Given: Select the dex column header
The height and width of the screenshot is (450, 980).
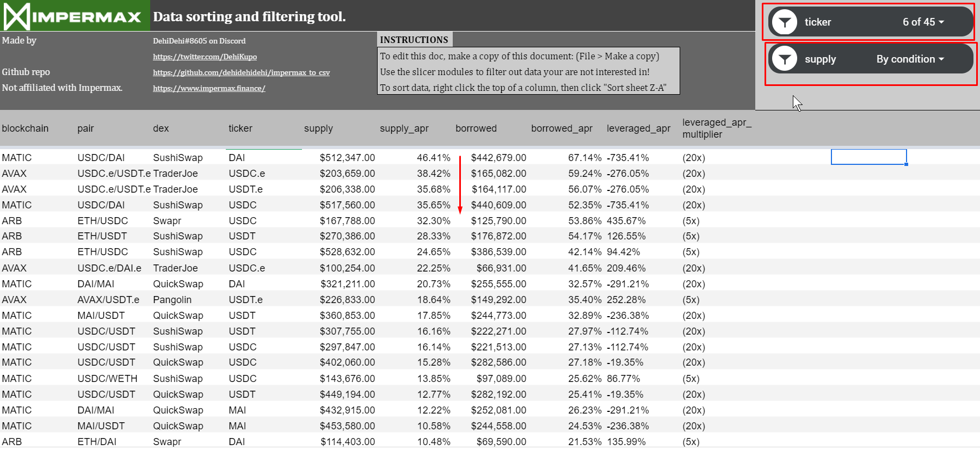Looking at the screenshot, I should click(x=161, y=128).
